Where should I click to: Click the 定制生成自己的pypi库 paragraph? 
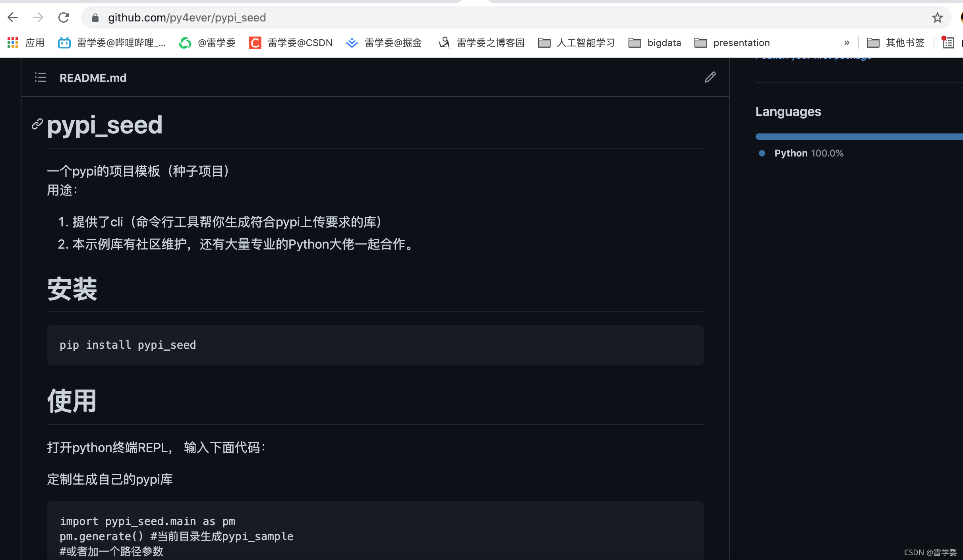[x=110, y=479]
